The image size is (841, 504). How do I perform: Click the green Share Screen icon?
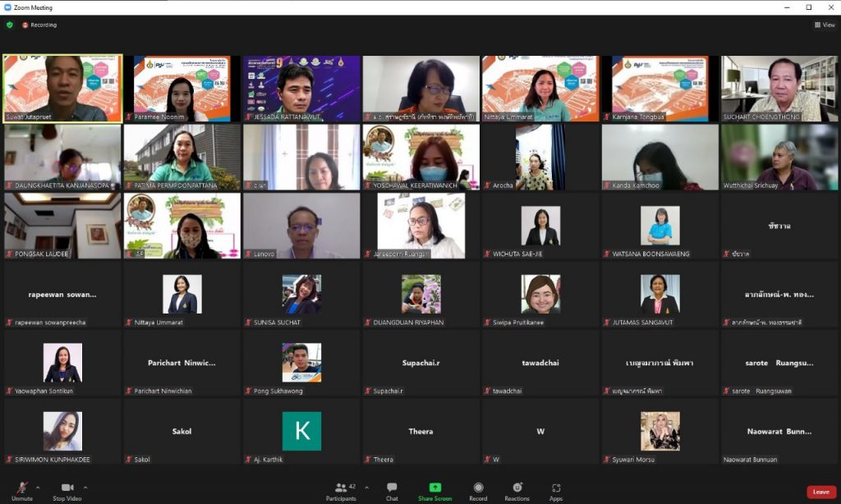[x=434, y=488]
